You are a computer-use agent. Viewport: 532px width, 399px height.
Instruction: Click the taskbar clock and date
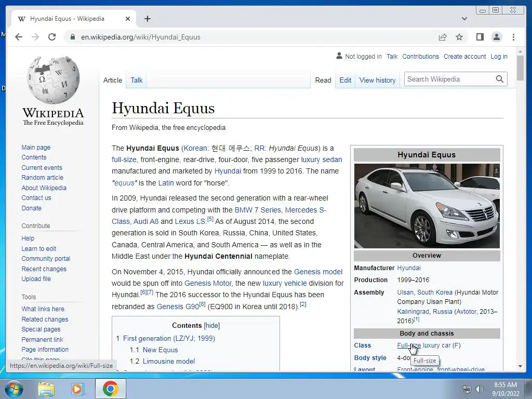pyautogui.click(x=506, y=389)
